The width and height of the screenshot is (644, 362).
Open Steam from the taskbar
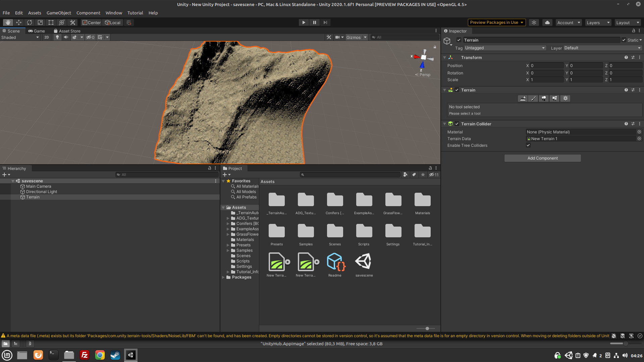[115, 355]
